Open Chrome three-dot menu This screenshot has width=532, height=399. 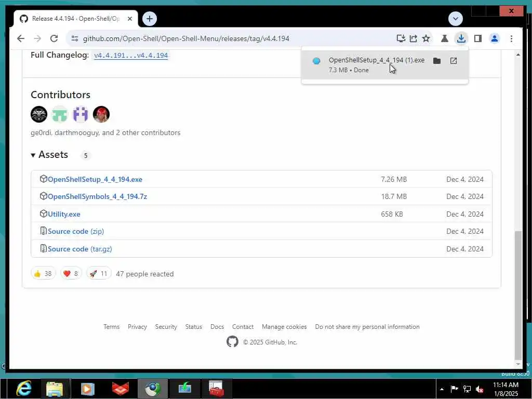511,38
